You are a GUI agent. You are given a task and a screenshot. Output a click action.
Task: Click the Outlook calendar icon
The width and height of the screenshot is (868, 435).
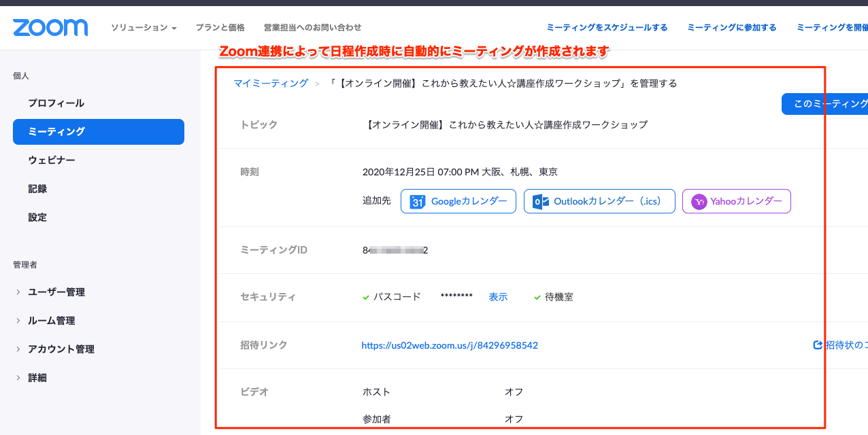coord(541,201)
